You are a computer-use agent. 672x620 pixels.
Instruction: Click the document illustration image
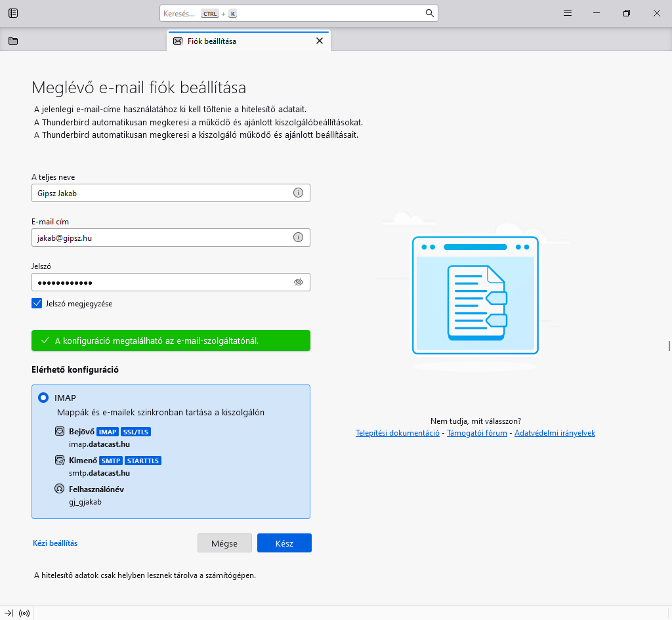click(475, 295)
